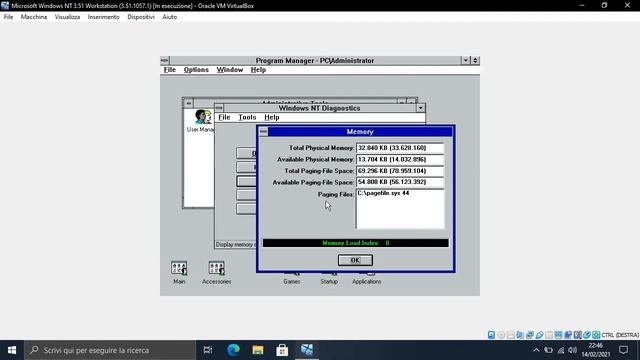The image size is (640, 360).
Task: Click VirtualBox optical disc indicator
Action: tap(501, 335)
